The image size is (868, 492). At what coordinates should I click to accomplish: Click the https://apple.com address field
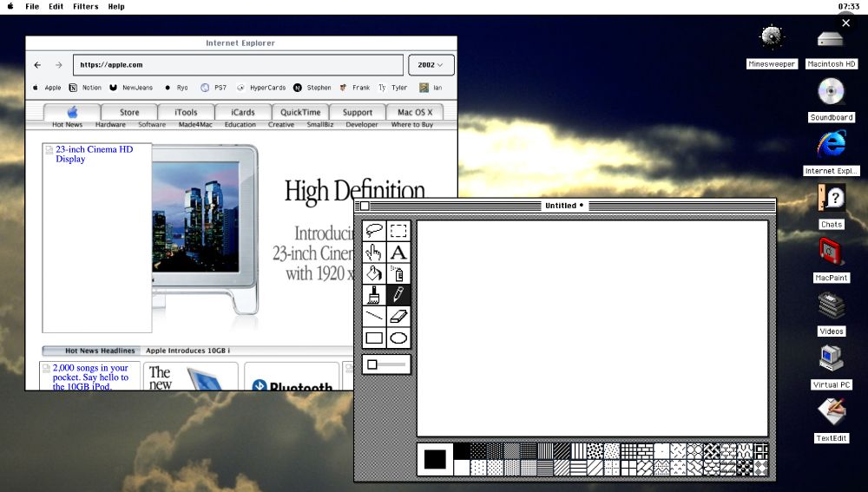pyautogui.click(x=238, y=65)
